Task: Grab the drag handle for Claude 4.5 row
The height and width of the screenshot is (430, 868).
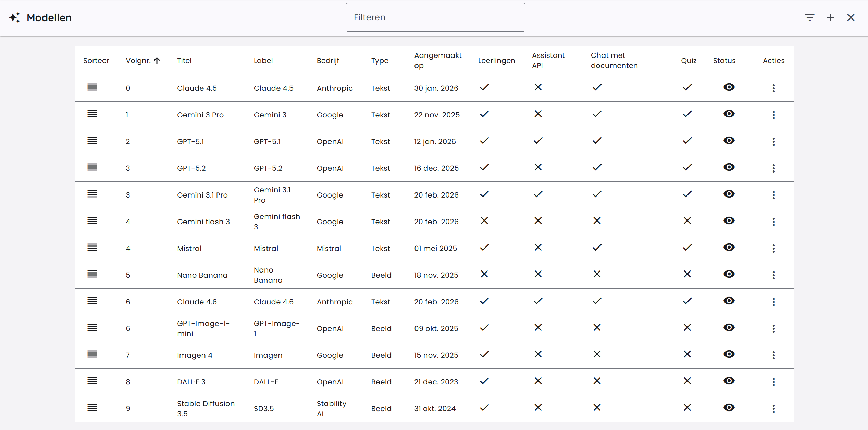Action: [92, 87]
